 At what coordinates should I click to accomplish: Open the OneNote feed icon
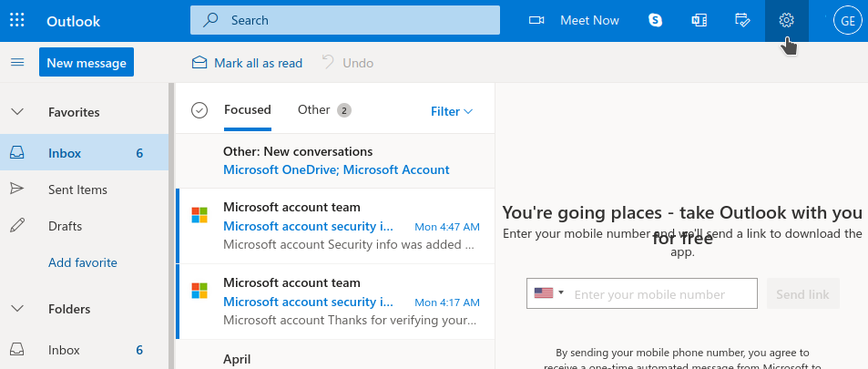(x=699, y=20)
